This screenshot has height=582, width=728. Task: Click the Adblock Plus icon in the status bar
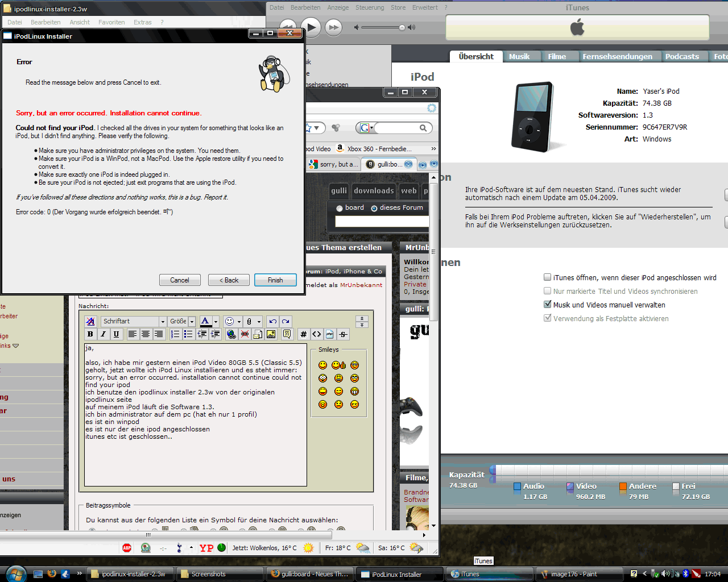pos(127,548)
